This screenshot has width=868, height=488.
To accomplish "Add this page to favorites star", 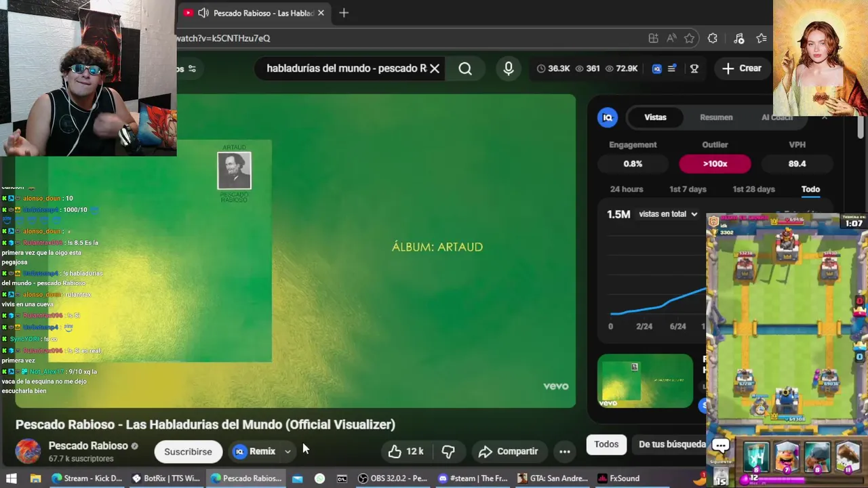I will click(x=690, y=39).
